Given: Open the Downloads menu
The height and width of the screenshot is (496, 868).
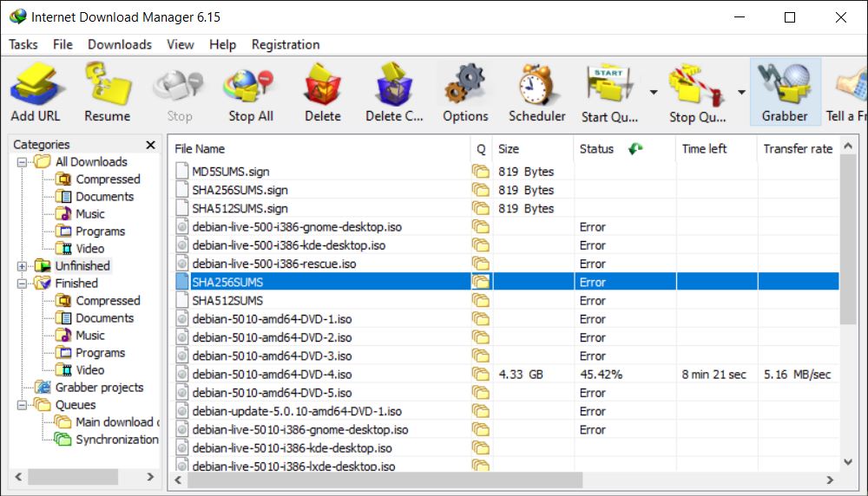Looking at the screenshot, I should click(x=120, y=44).
